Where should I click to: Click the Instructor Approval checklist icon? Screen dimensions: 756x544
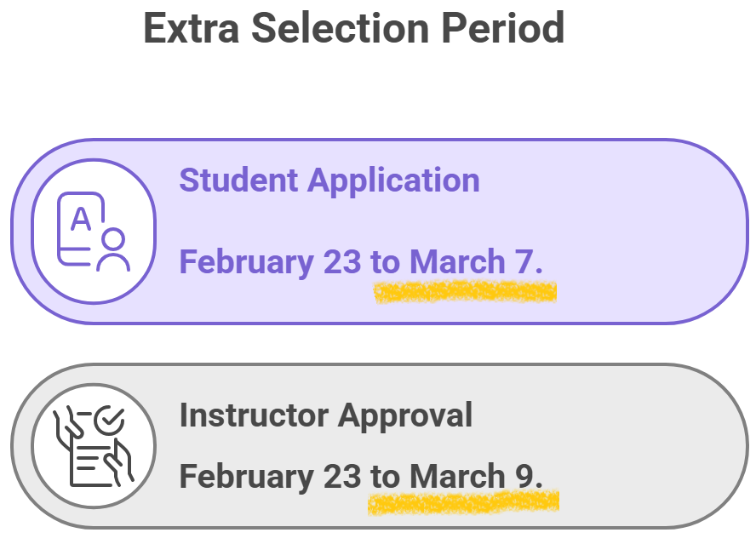coord(94,445)
